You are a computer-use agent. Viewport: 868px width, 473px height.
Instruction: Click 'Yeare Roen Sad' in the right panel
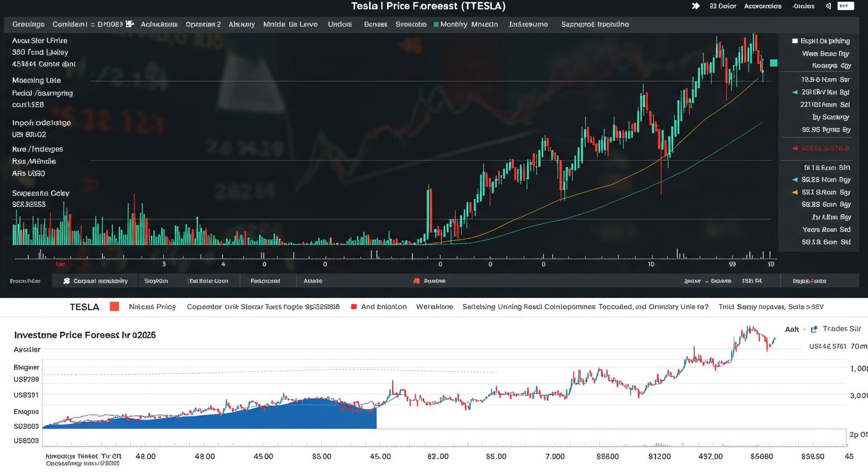(x=827, y=230)
